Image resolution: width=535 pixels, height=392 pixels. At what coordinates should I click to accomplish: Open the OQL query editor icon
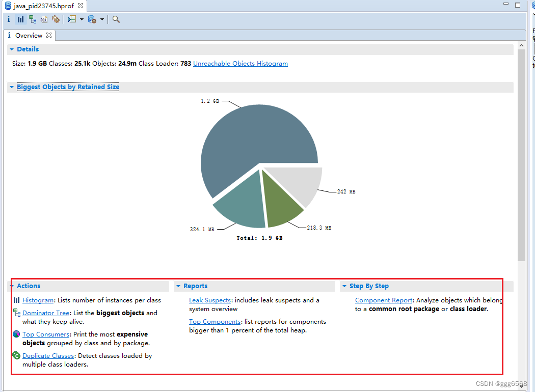[44, 19]
